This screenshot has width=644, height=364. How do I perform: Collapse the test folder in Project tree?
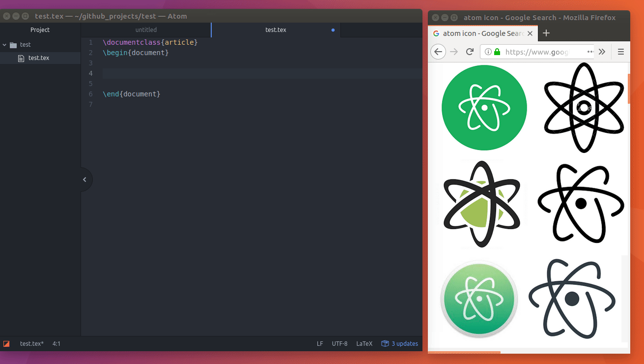coord(5,45)
